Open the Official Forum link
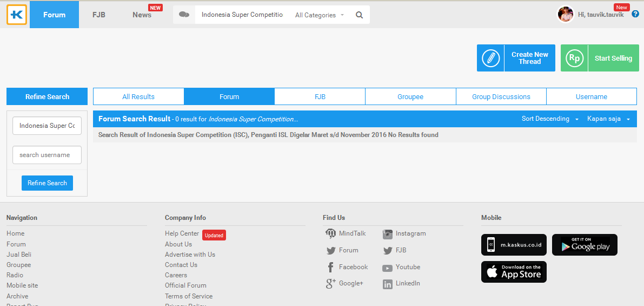644x306 pixels. [185, 285]
